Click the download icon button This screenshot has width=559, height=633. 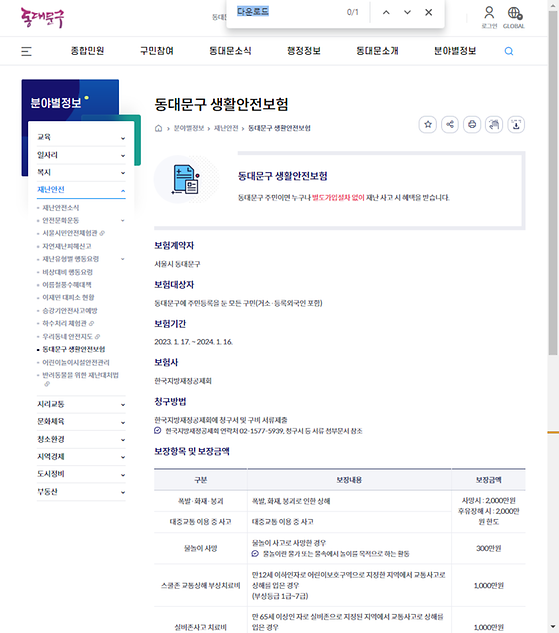tap(516, 124)
